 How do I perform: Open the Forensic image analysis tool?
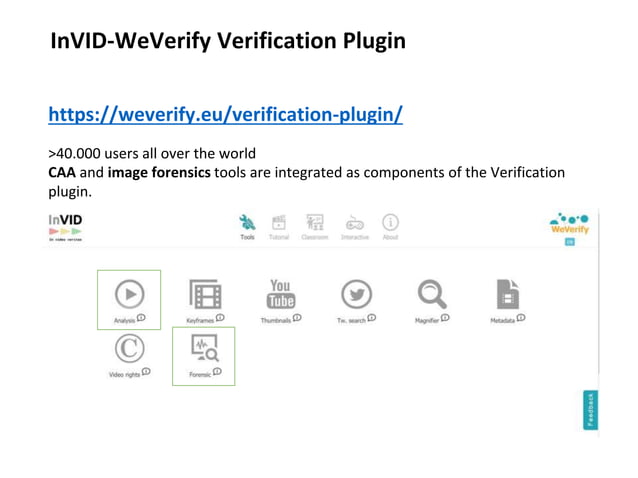point(205,348)
